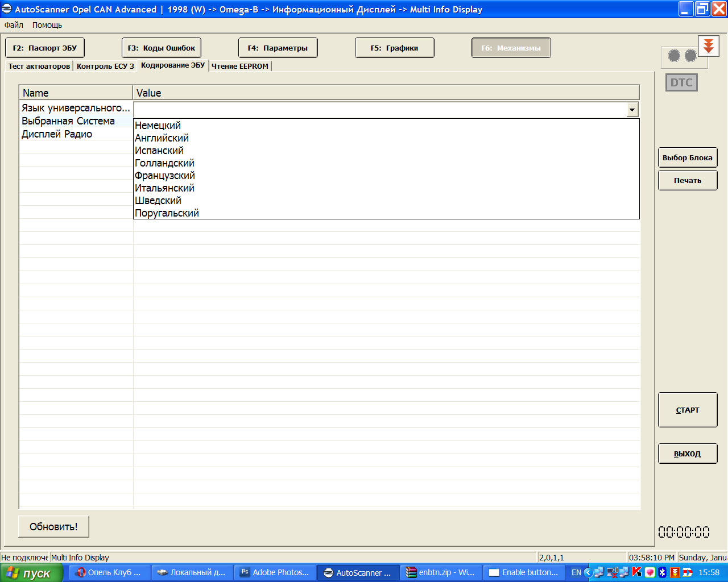This screenshot has height=582, width=728.
Task: Pick Шведский from the language options
Action: click(386, 201)
